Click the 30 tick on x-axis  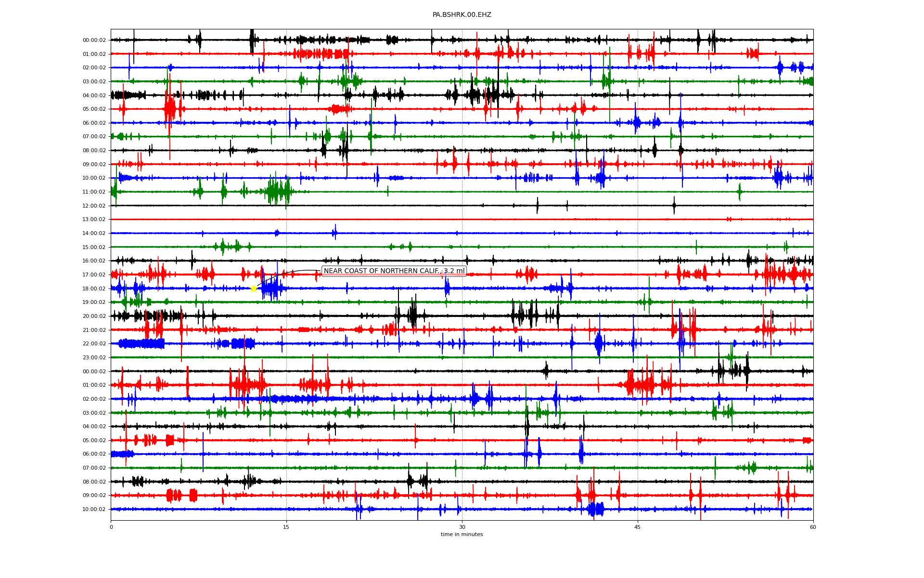462,527
